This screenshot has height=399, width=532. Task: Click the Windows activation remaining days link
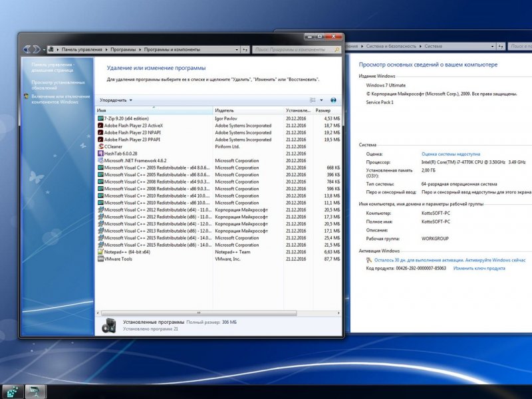pyautogui.click(x=450, y=260)
